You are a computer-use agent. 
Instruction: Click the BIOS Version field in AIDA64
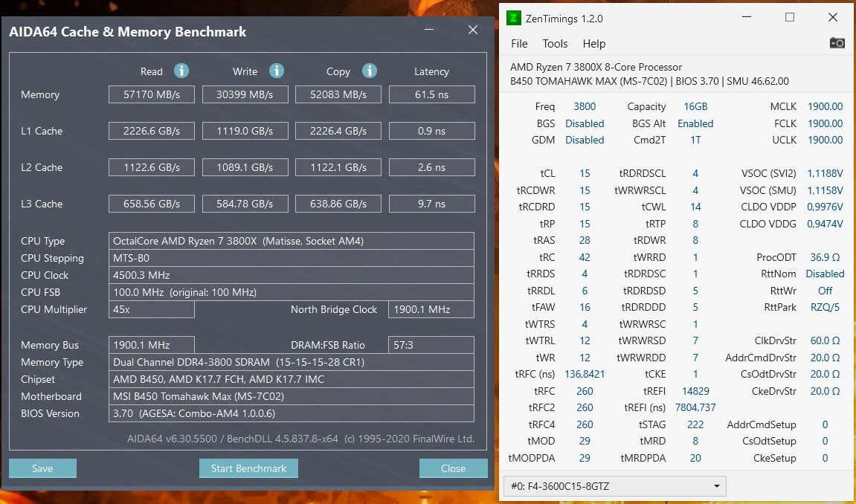point(292,413)
